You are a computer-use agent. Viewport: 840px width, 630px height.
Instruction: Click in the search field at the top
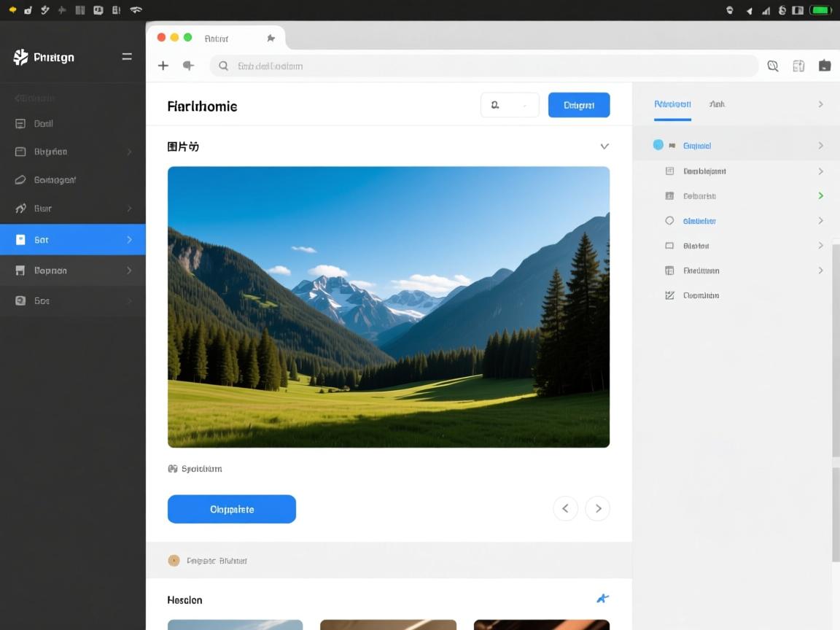481,66
